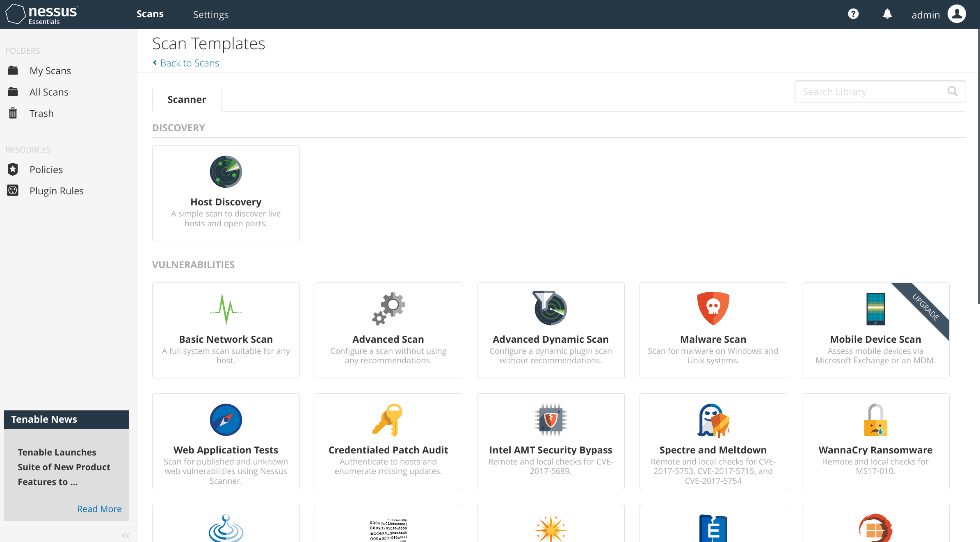Open the Settings menu item
The height and width of the screenshot is (542, 980).
(x=211, y=14)
